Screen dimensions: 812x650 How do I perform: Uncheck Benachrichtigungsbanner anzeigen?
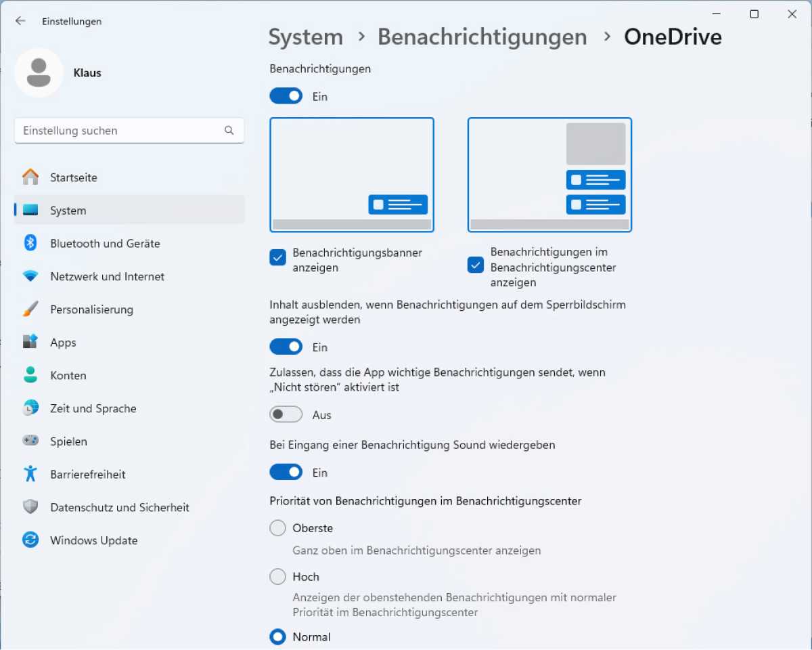point(277,257)
